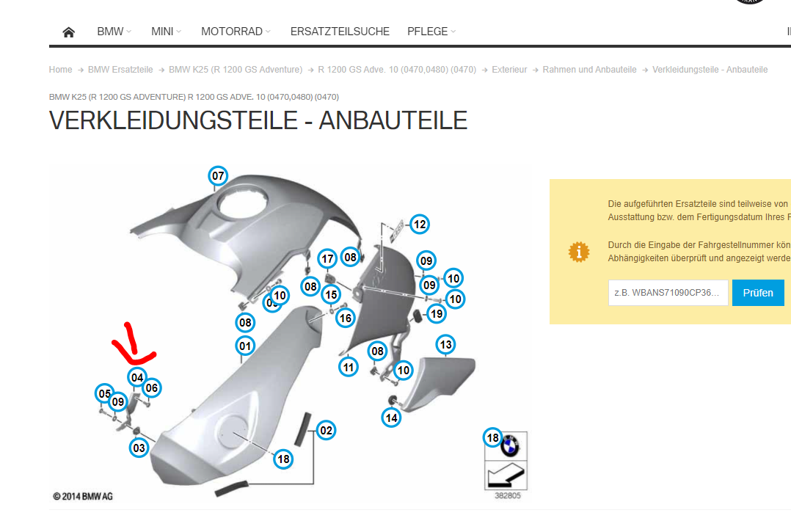Go to the home page icon
The image size is (791, 532).
point(69,32)
